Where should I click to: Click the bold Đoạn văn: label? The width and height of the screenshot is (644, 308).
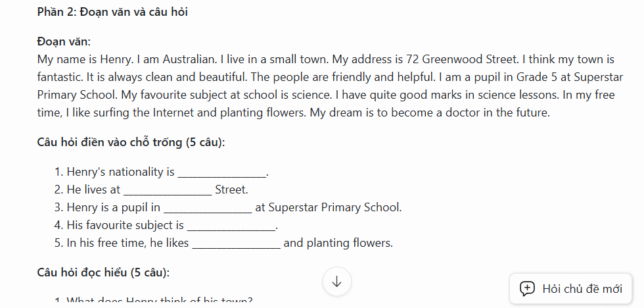pos(64,41)
